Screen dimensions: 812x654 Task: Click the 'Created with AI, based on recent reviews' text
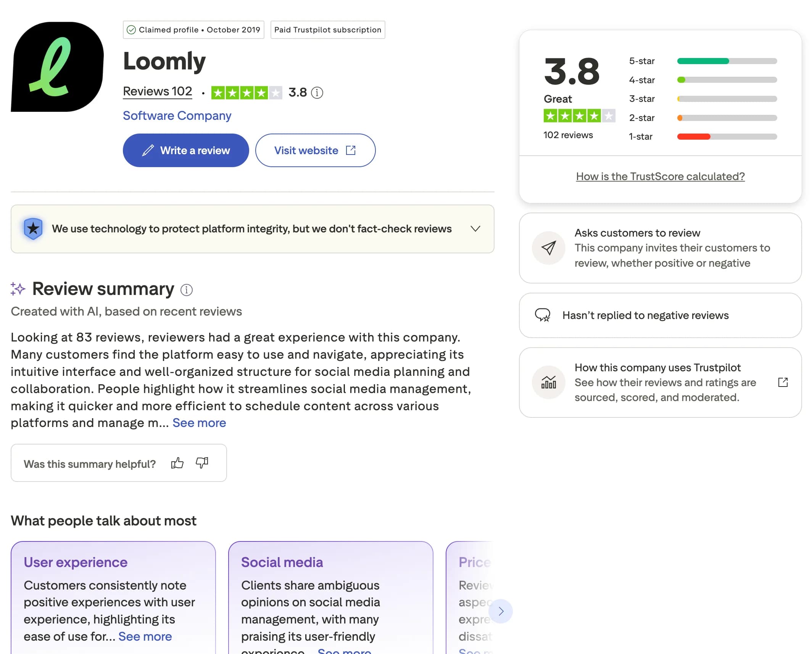pos(126,311)
